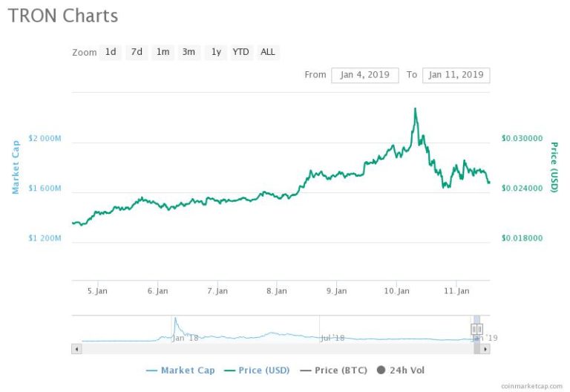The height and width of the screenshot is (392, 570).
Task: Toggle the Price (BTC) series in legend
Action: [x=334, y=370]
